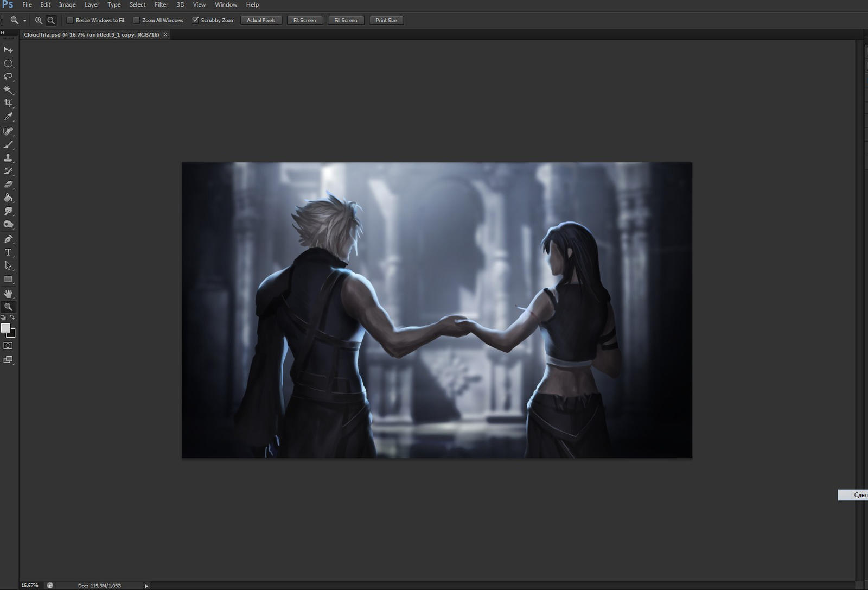Open the Image menu
Image resolution: width=868 pixels, height=590 pixels.
tap(67, 4)
